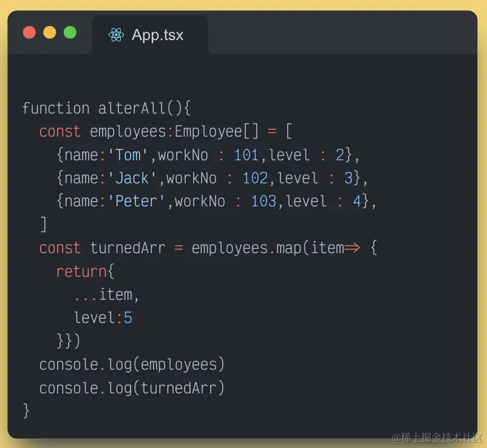Click the 'Peter' string value

coord(136,201)
